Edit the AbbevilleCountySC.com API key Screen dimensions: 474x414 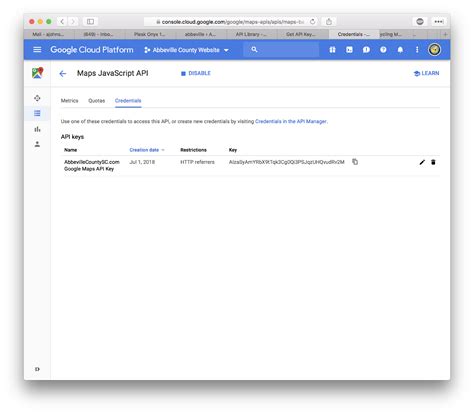click(x=422, y=162)
